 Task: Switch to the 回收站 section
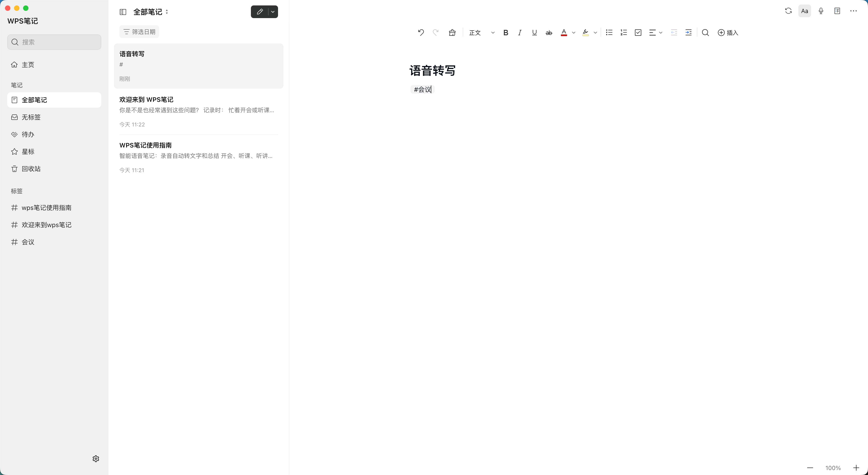(31, 169)
